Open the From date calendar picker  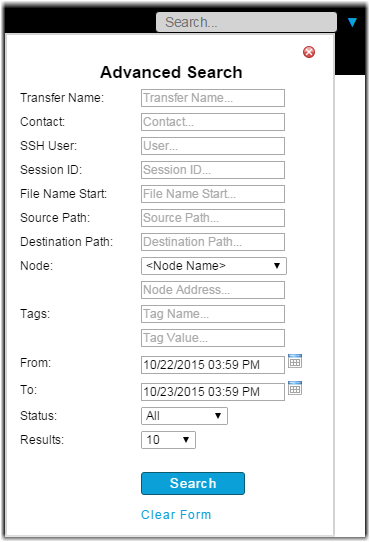tap(295, 361)
